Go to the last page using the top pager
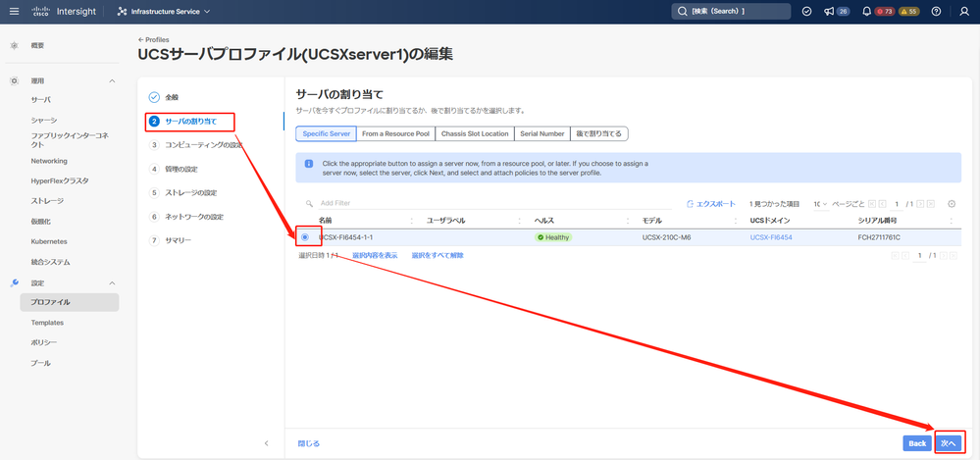This screenshot has height=460, width=980. click(931, 204)
